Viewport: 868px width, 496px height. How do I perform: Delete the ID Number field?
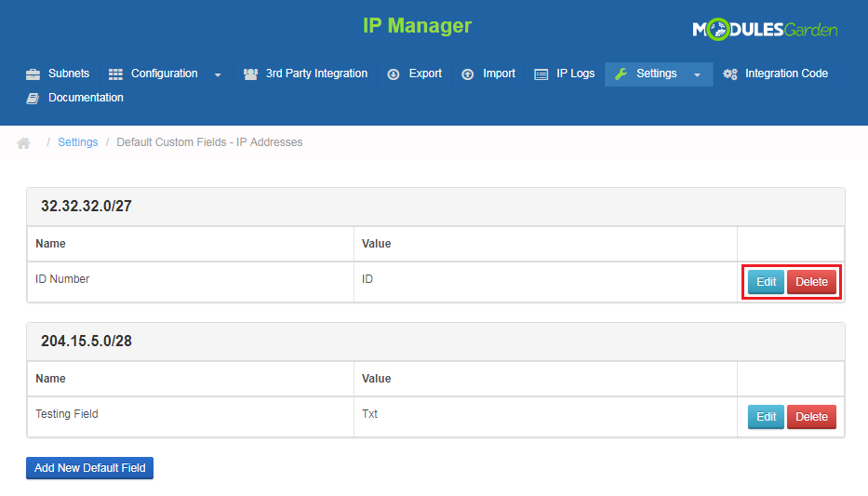[x=811, y=282]
